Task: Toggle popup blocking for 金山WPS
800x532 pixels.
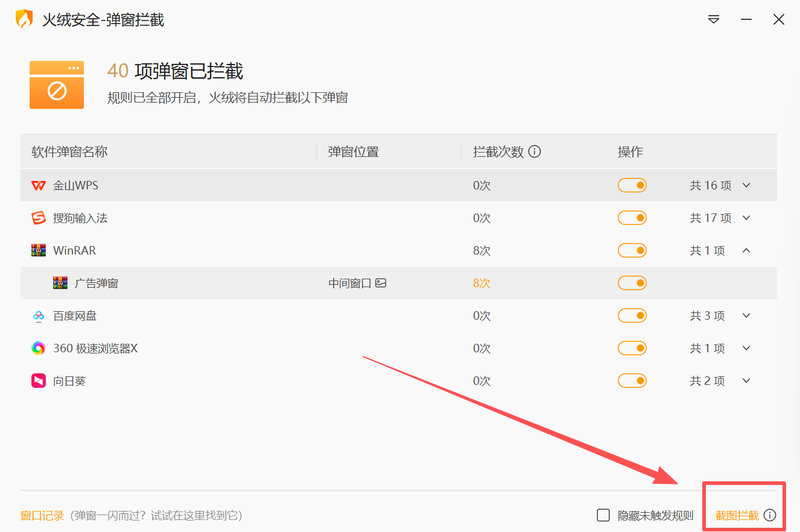Action: coord(632,185)
